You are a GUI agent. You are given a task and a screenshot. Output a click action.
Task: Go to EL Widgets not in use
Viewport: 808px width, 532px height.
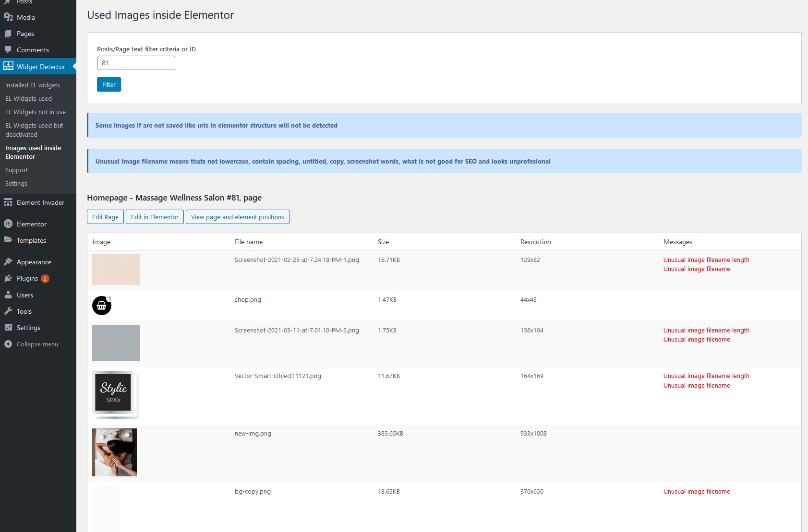click(x=36, y=112)
